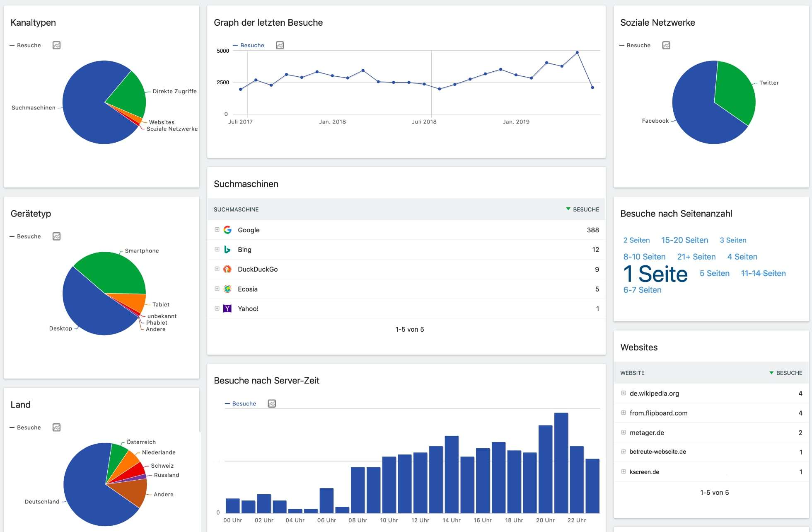The width and height of the screenshot is (812, 532).
Task: Sort Websites table by BESUCHE column
Action: point(786,373)
